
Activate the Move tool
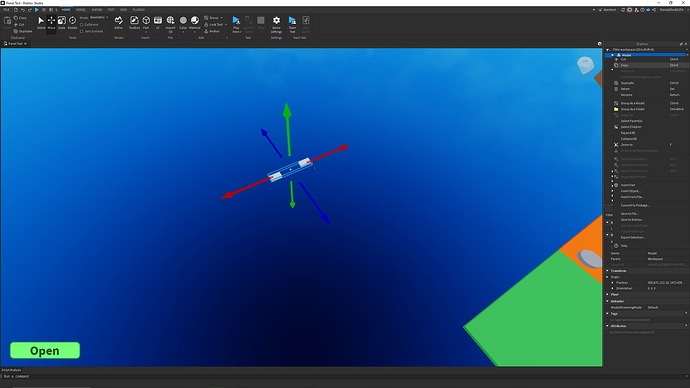tap(51, 22)
